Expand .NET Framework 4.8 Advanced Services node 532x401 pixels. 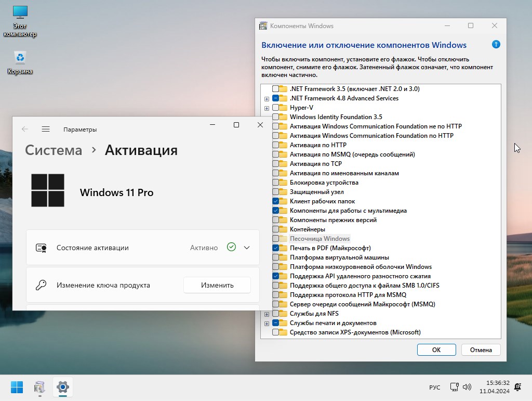267,99
